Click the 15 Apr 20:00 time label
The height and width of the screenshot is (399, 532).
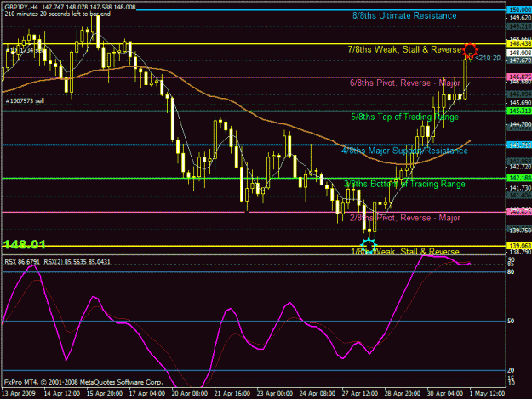(105, 394)
